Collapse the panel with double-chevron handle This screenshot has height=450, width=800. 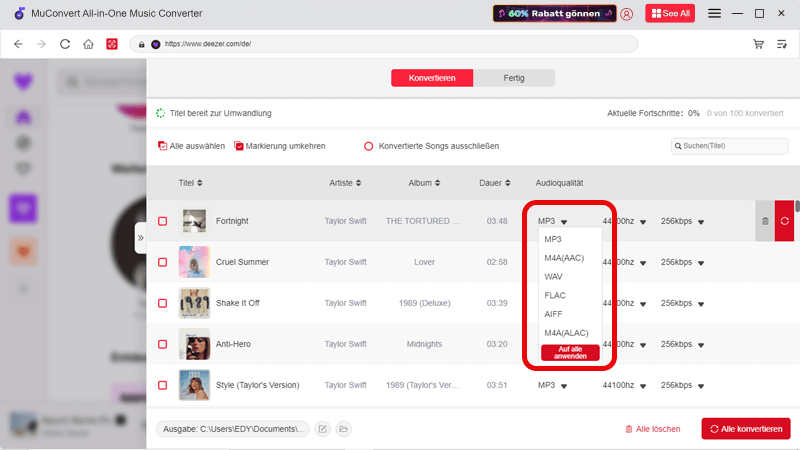(140, 238)
